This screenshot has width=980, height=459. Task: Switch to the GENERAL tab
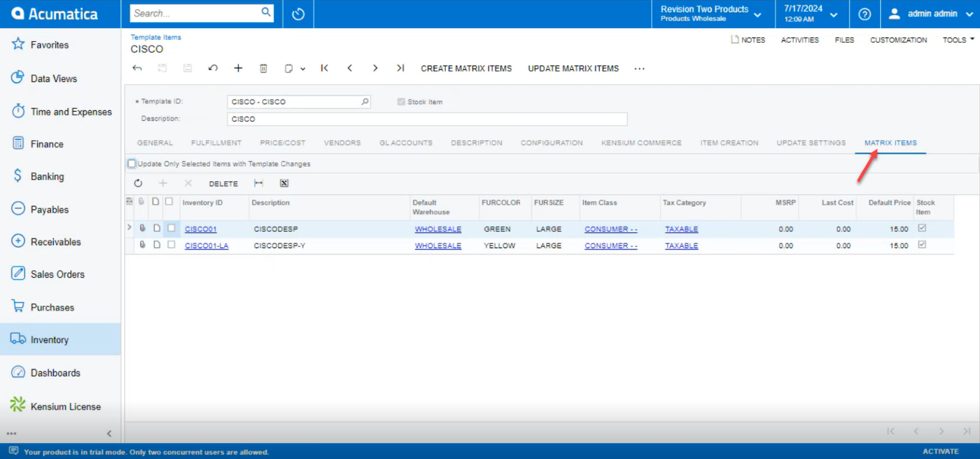coord(155,143)
